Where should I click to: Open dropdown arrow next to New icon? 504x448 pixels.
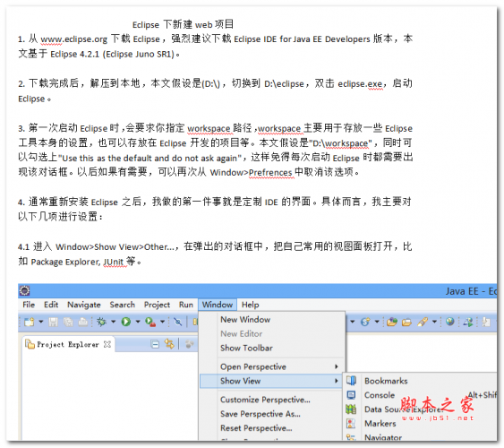point(41,322)
